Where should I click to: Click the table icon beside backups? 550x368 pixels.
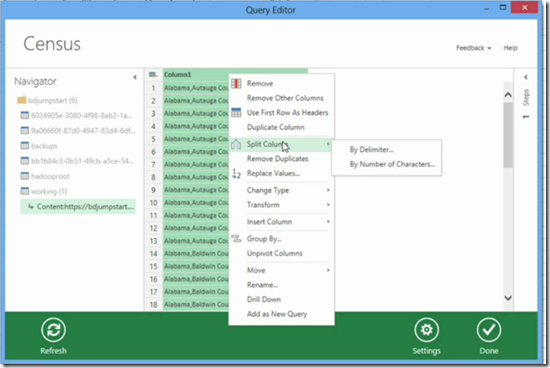pos(25,146)
